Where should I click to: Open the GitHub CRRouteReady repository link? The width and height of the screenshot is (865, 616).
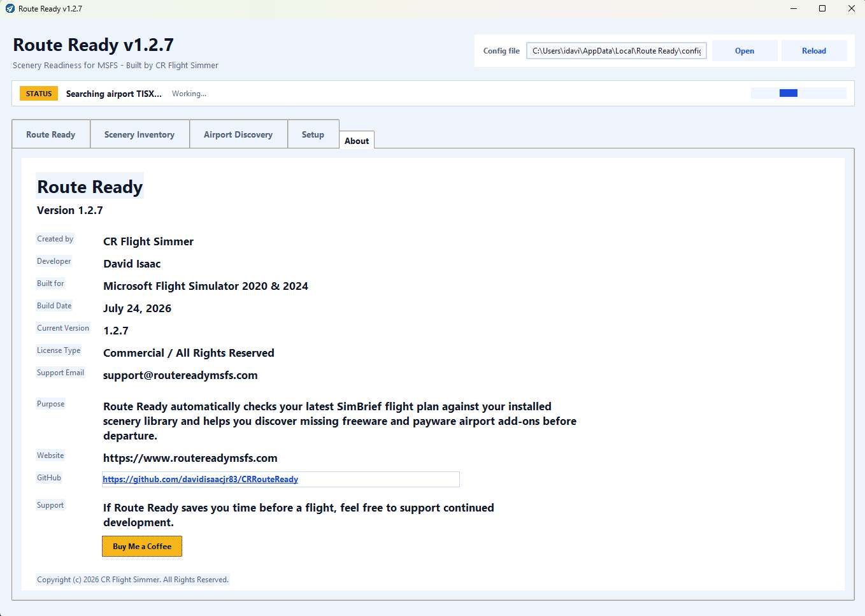[x=201, y=480]
